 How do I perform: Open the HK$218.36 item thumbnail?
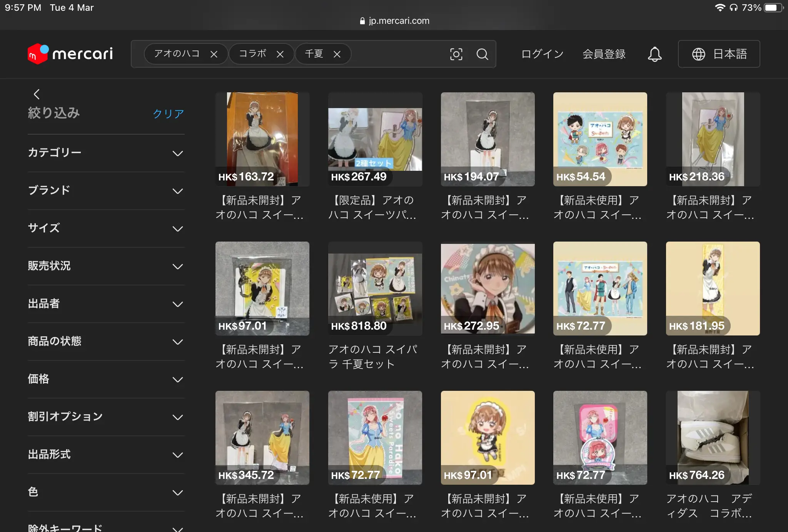(713, 139)
